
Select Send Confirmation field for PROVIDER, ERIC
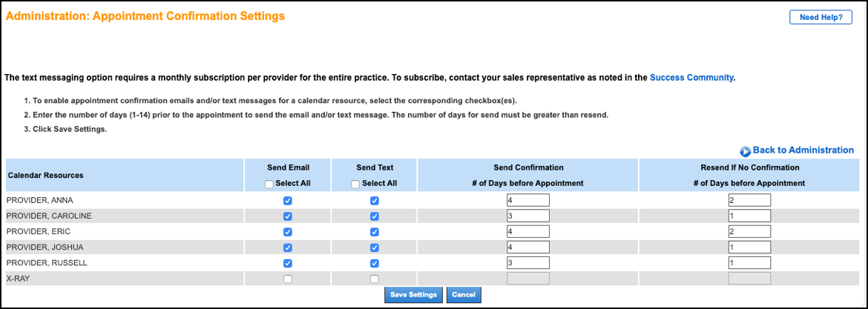[528, 231]
